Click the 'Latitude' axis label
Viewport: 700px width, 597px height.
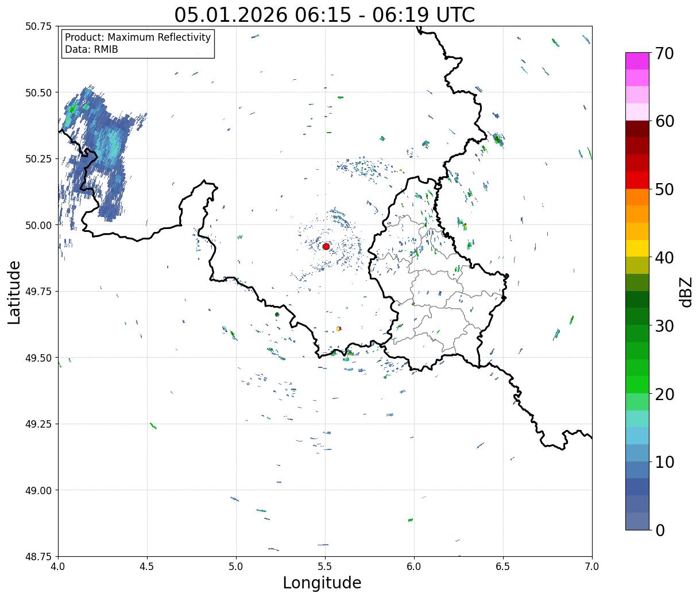tap(15, 292)
